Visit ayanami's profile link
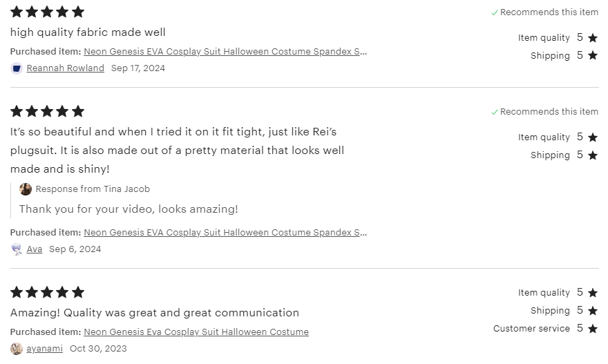This screenshot has height=364, width=608. [x=44, y=349]
